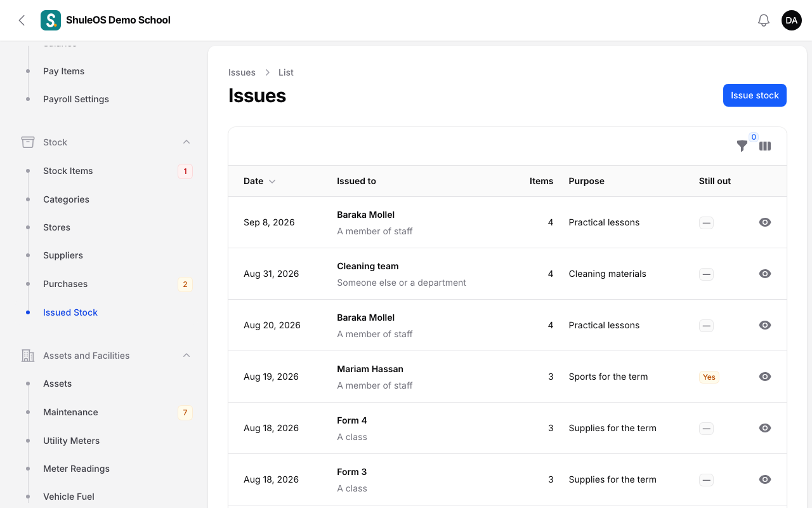
Task: Click the Yes badge for Mariam Hassan
Action: 709,377
